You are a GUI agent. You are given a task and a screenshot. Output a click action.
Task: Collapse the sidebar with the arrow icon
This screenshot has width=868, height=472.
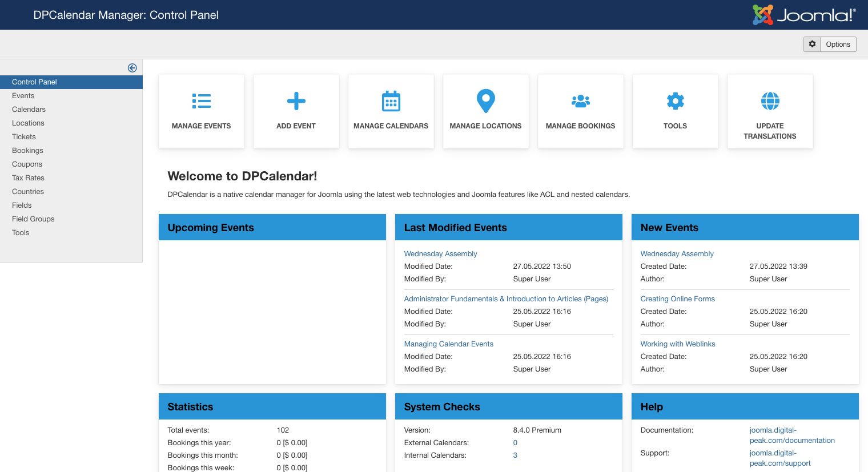click(132, 68)
